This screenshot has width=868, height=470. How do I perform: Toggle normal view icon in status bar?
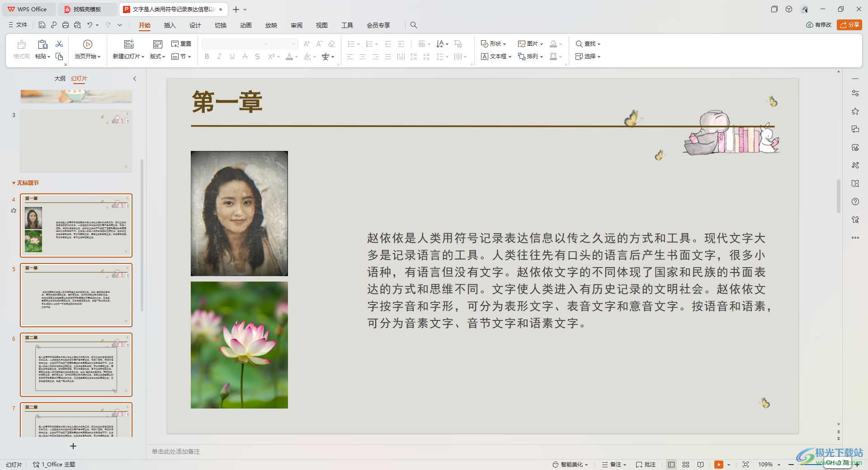(671, 465)
